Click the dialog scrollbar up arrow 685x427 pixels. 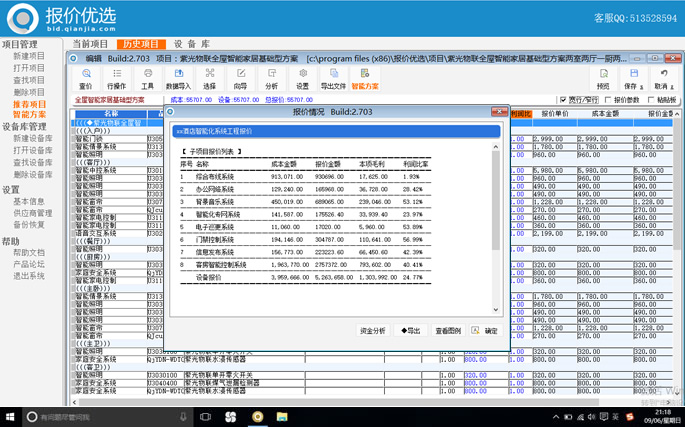(x=496, y=147)
